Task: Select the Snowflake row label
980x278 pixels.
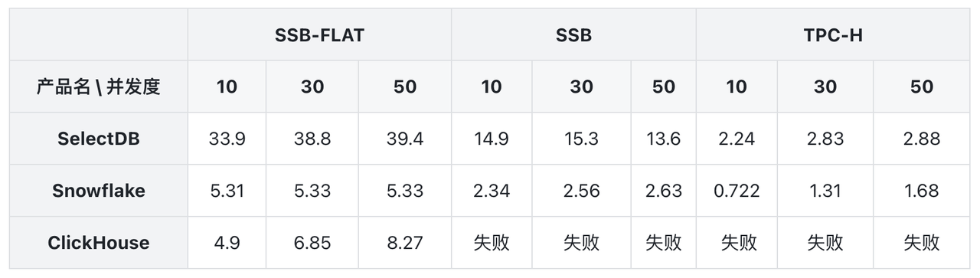Action: (x=99, y=191)
